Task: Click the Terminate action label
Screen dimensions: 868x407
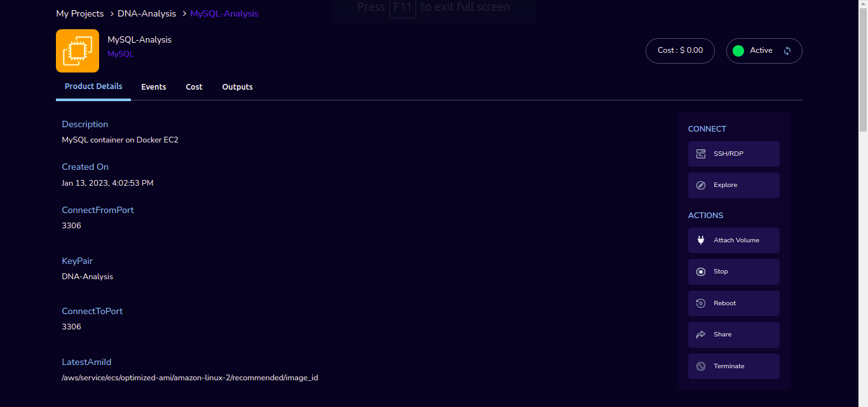Action: 729,366
